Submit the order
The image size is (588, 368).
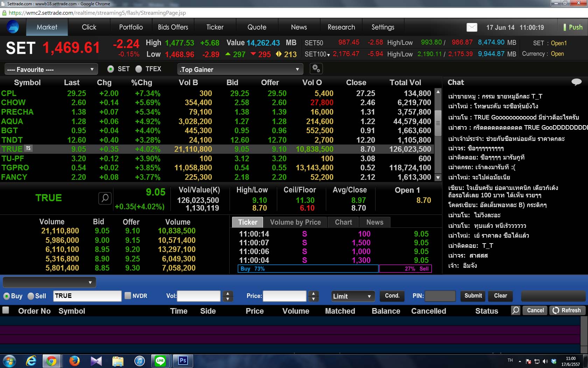[473, 296]
